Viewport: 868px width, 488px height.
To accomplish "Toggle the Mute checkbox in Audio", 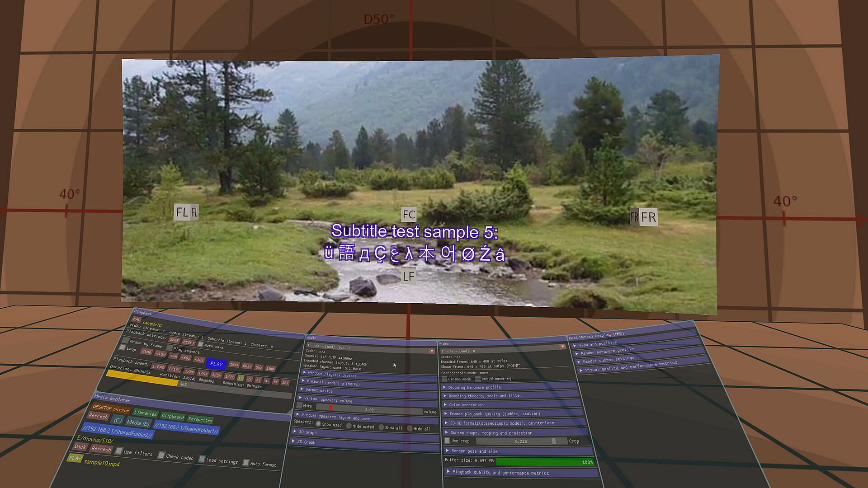I will (299, 405).
